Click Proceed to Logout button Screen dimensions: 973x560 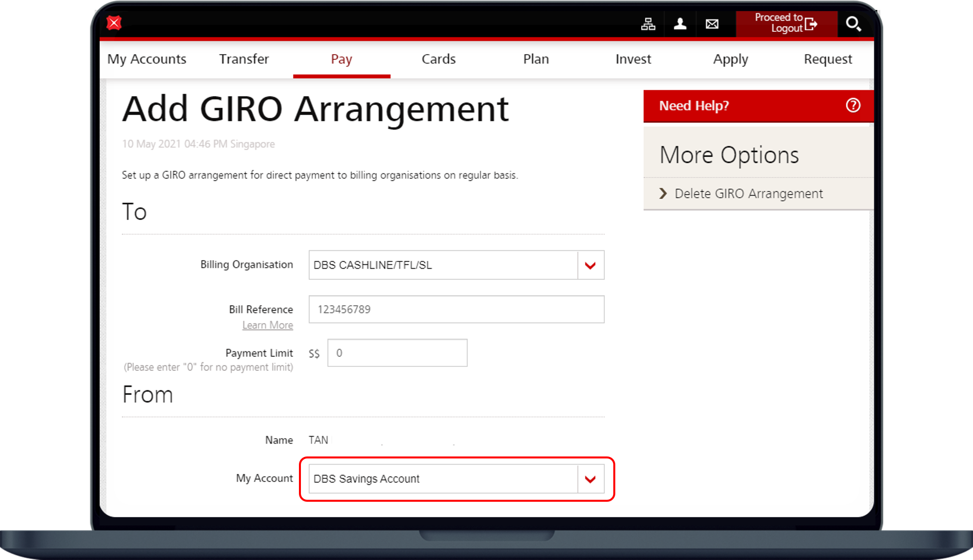786,23
